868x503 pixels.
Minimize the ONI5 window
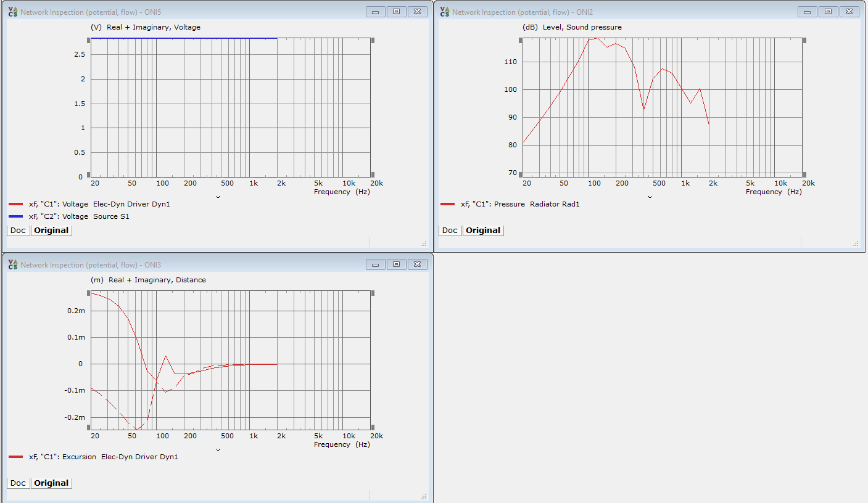tap(376, 12)
